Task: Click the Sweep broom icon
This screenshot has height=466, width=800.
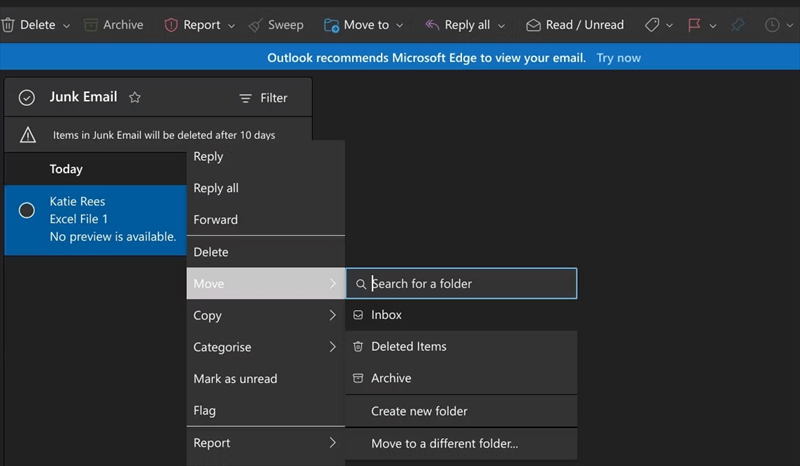Action: tap(256, 24)
